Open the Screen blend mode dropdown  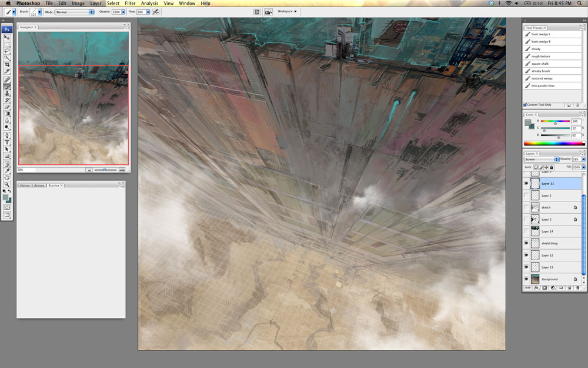coord(541,159)
